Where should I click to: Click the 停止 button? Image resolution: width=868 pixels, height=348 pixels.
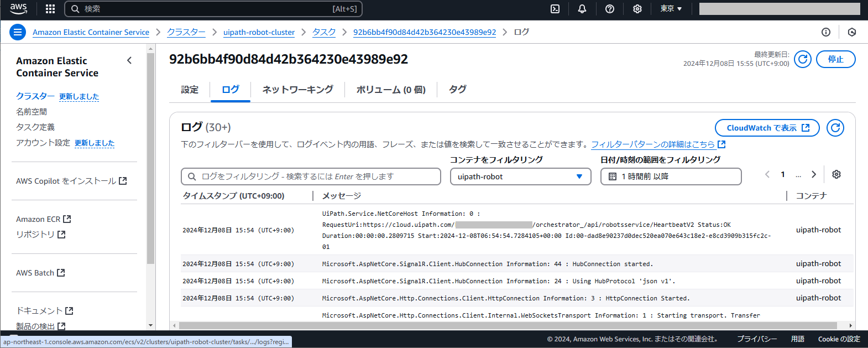coord(835,59)
